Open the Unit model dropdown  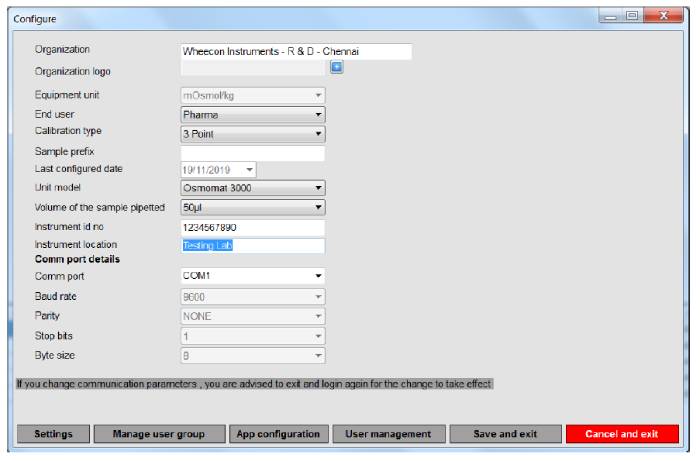click(x=253, y=188)
